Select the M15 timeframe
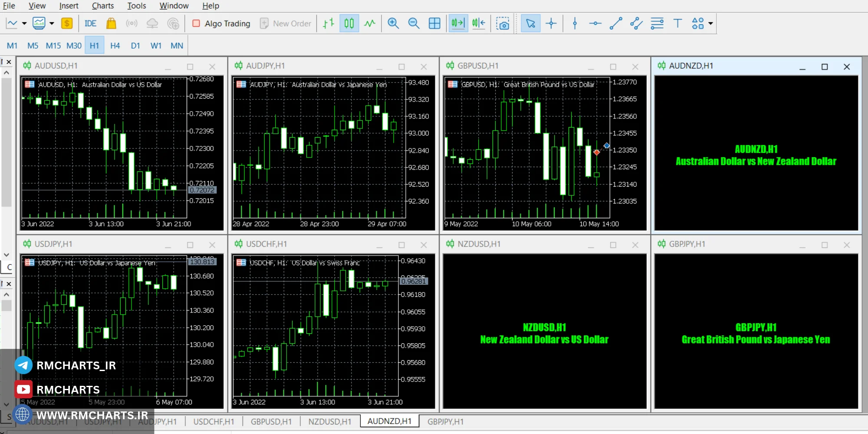Screen dimensions: 868x434 [x=53, y=46]
